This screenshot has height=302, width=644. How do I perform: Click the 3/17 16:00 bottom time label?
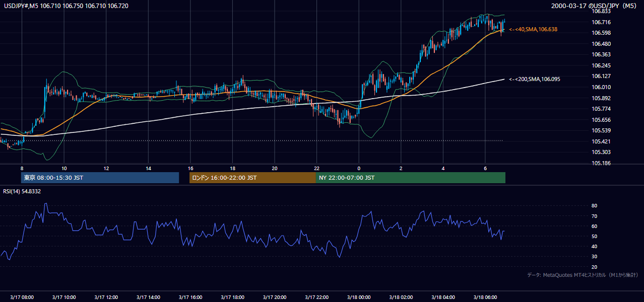point(190,297)
